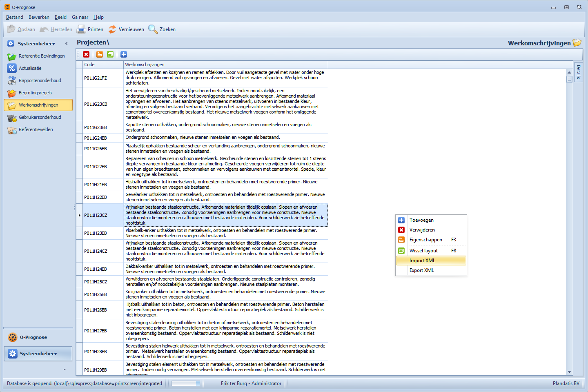Click the Code column header
This screenshot has width=588, height=392.
(103, 65)
